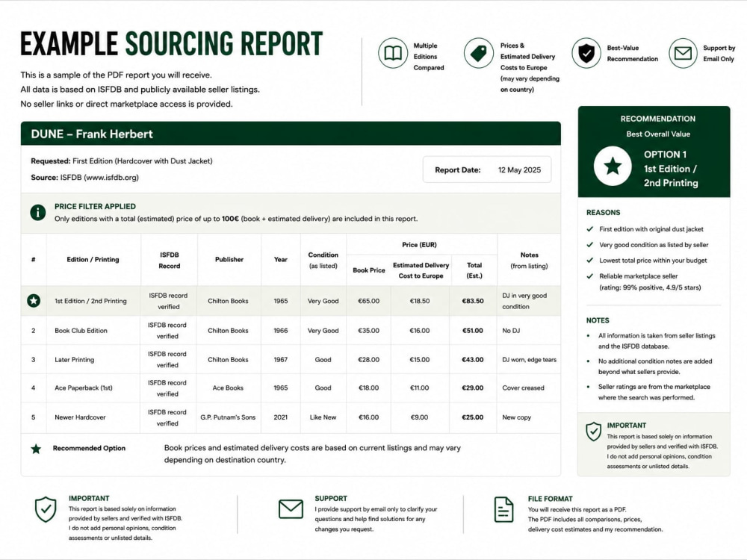Click the shield icon in the footer Important section
Viewport: 747px width, 560px height.
46,509
